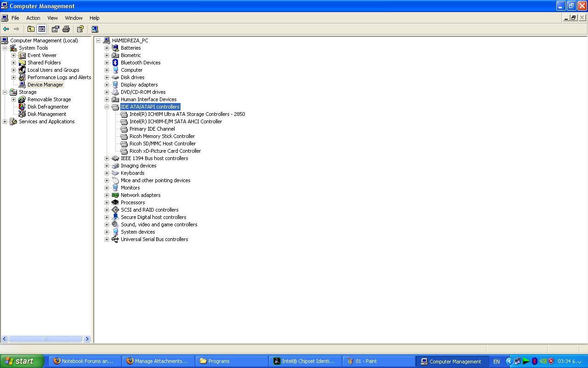The height and width of the screenshot is (368, 588).
Task: Select 'Ricoh SD/MMC Host Controller' device
Action: click(x=163, y=144)
